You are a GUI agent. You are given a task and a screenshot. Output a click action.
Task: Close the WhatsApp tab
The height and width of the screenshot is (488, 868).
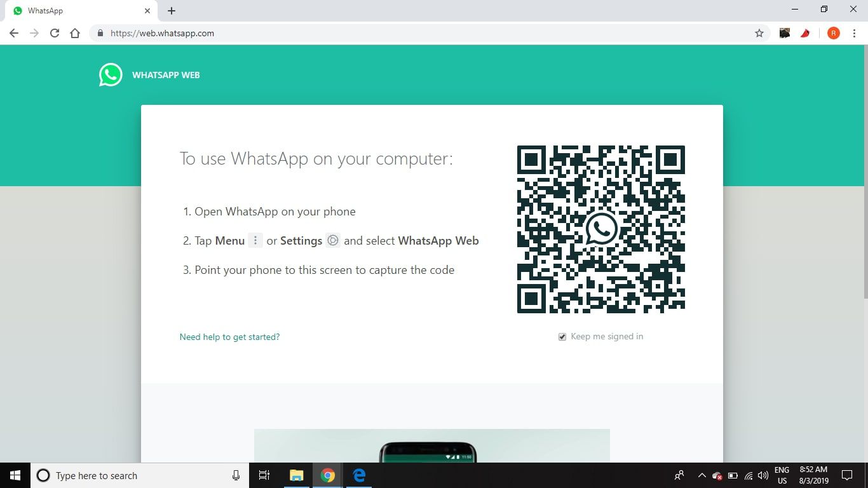147,11
